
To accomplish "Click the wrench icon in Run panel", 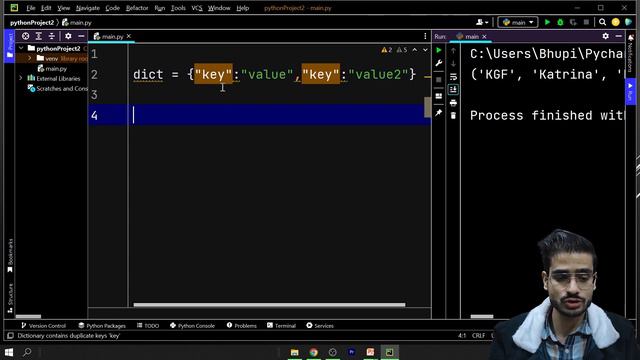I will point(439,63).
